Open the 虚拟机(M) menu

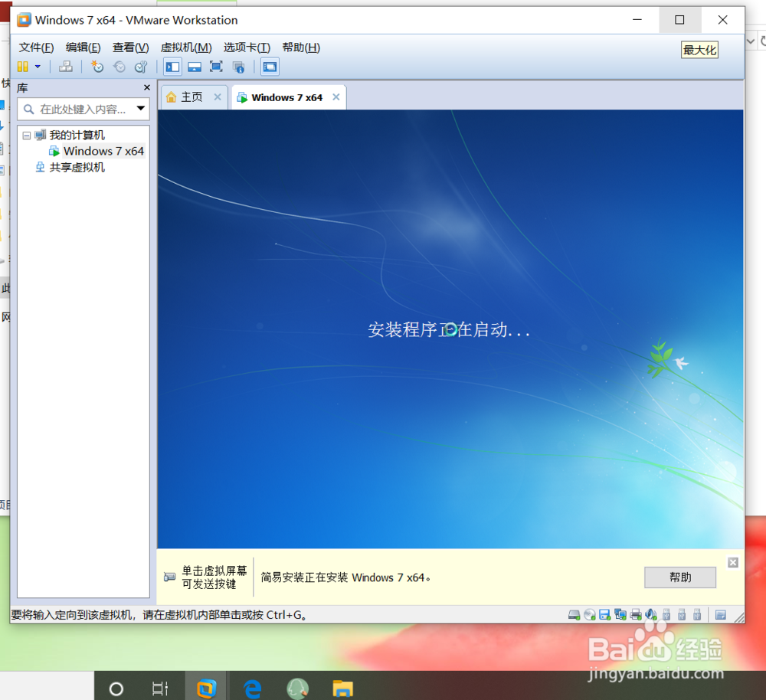point(185,47)
